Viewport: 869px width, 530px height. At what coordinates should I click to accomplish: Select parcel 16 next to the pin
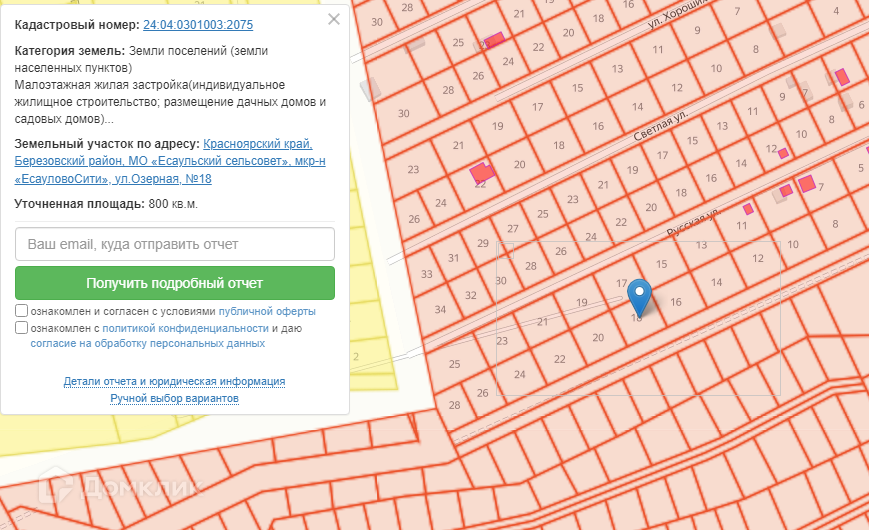[x=676, y=302]
